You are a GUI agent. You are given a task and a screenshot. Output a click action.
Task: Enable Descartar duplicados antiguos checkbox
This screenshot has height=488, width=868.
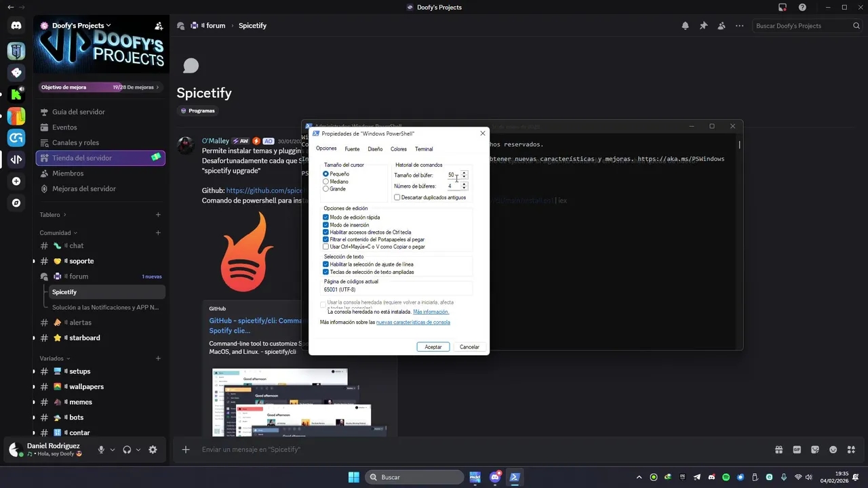coord(430,197)
